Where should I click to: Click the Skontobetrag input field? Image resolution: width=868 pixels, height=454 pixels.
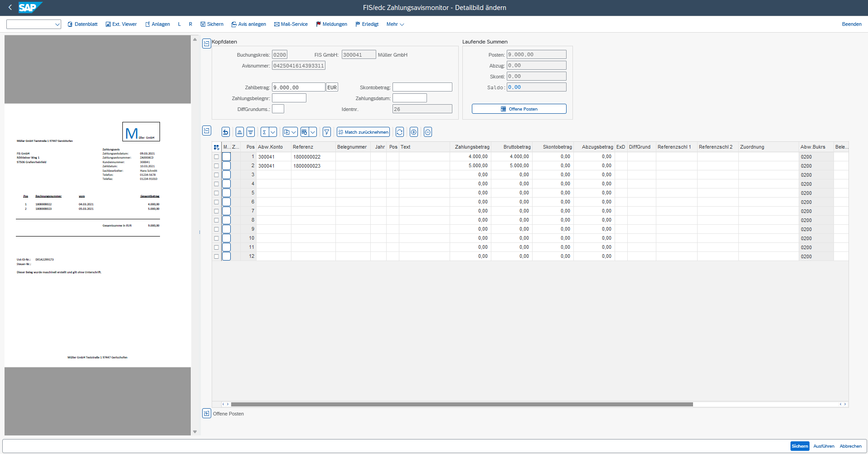tap(422, 87)
